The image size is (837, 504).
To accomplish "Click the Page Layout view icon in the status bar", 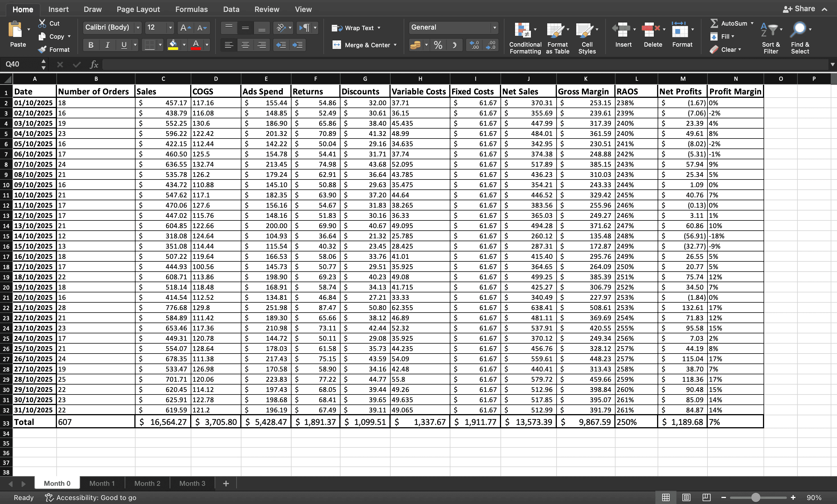I will coord(686,497).
